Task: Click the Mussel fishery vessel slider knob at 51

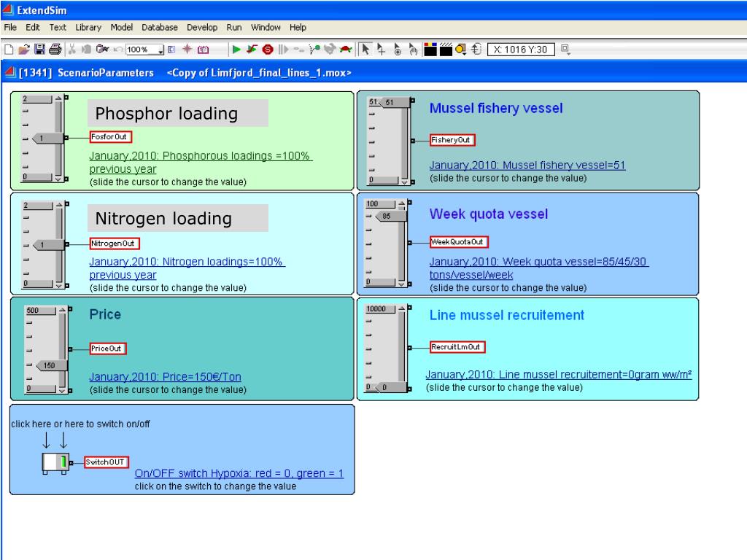Action: pyautogui.click(x=393, y=102)
